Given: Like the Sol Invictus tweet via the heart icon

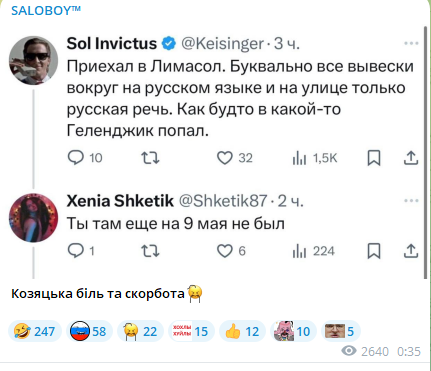Looking at the screenshot, I should click(x=225, y=158).
